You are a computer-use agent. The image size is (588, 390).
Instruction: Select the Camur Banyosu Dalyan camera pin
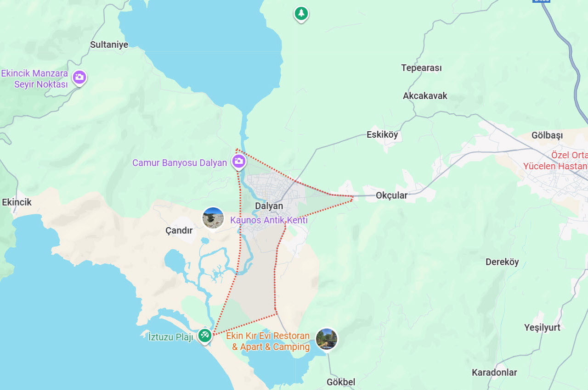click(239, 162)
